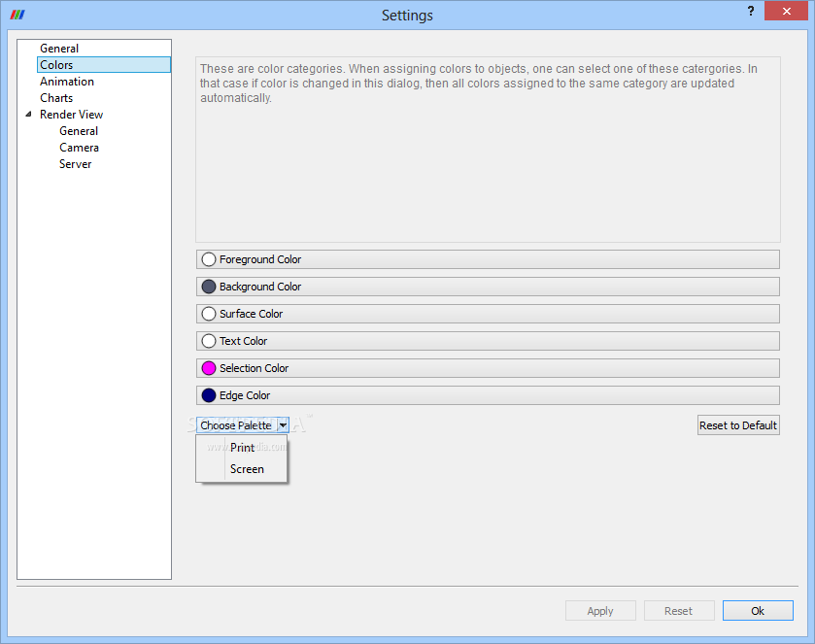Go to the Charts settings page

pyautogui.click(x=56, y=98)
